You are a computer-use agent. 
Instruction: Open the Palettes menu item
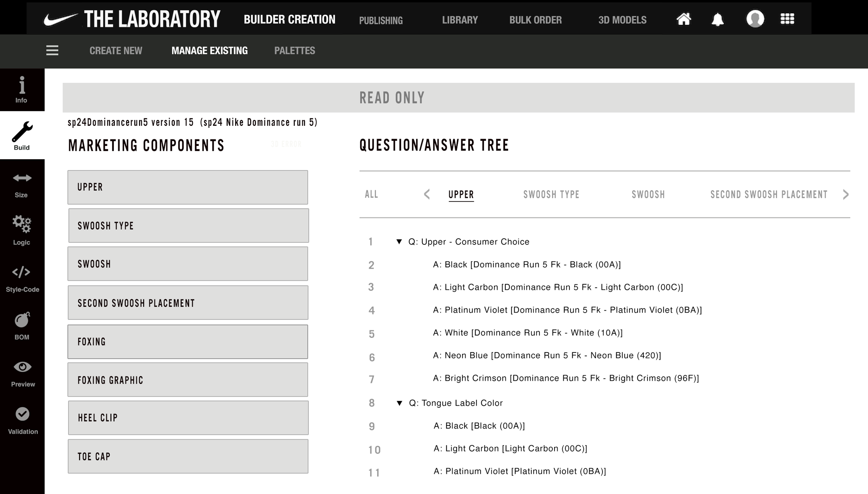click(294, 51)
